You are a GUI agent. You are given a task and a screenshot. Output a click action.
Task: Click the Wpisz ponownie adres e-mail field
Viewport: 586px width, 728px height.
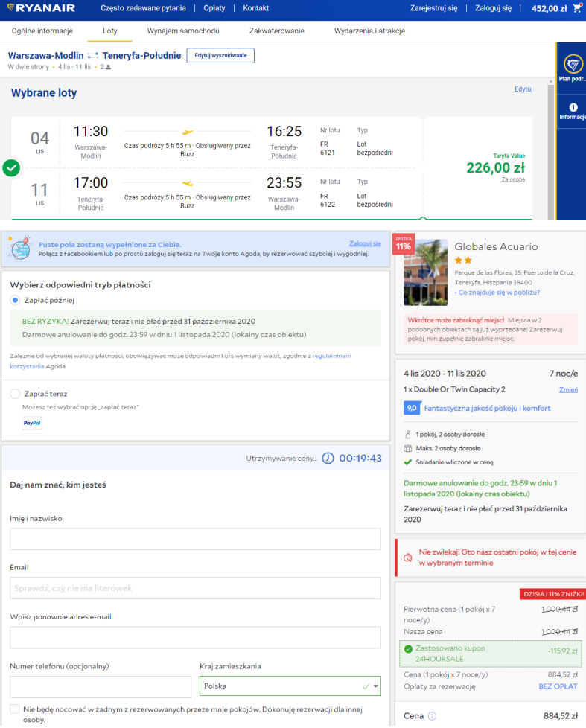195,637
